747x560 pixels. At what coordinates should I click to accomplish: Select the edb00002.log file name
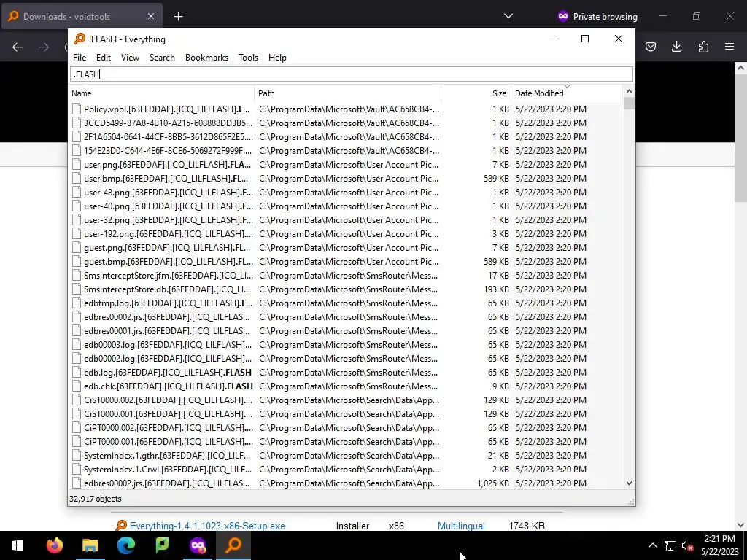point(169,359)
